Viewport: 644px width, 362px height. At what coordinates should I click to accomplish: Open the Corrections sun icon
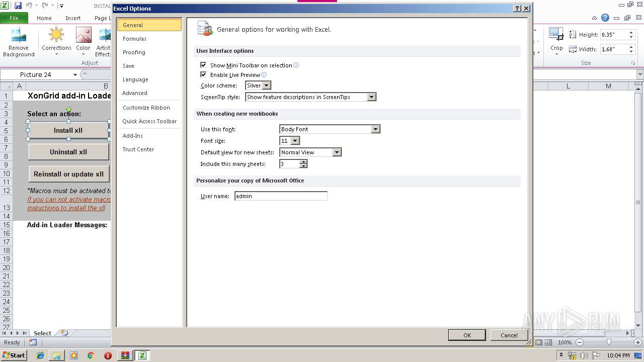coord(56,35)
